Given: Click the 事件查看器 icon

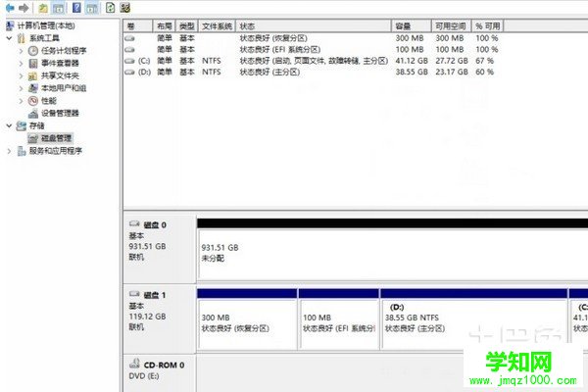Looking at the screenshot, I should point(33,63).
